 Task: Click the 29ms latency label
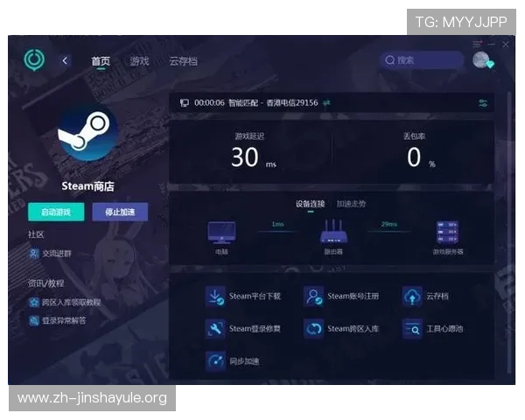389,224
